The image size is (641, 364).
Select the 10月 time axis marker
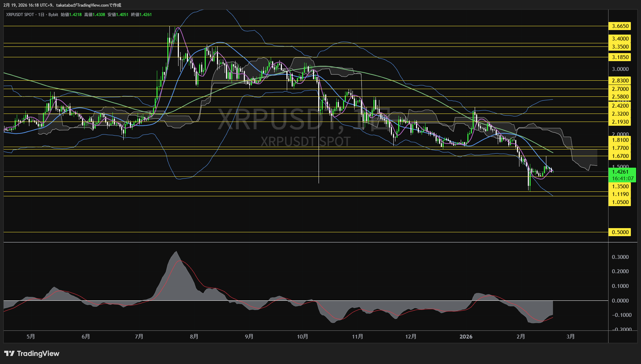point(303,337)
